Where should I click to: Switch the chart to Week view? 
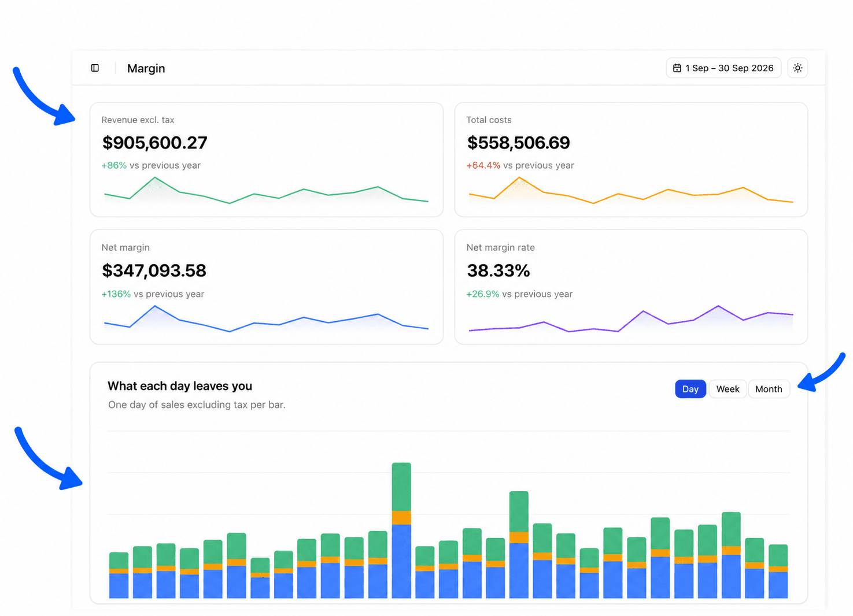(728, 389)
